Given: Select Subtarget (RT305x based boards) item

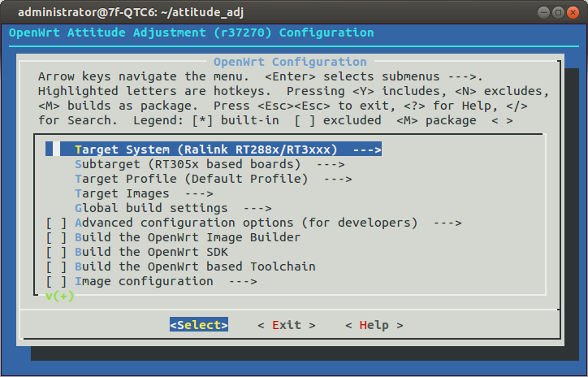Looking at the screenshot, I should pyautogui.click(x=188, y=164).
